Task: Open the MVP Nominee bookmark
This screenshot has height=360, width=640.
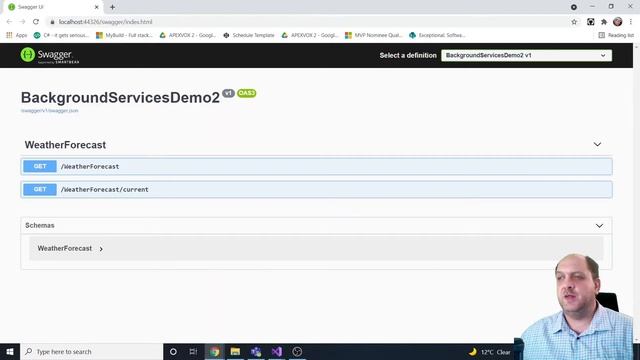Action: click(x=374, y=36)
